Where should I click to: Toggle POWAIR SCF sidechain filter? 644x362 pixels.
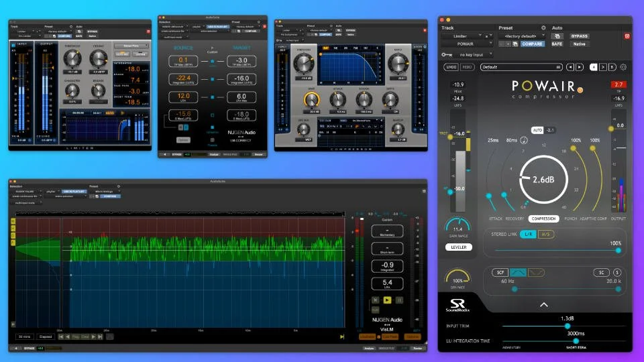tap(500, 273)
